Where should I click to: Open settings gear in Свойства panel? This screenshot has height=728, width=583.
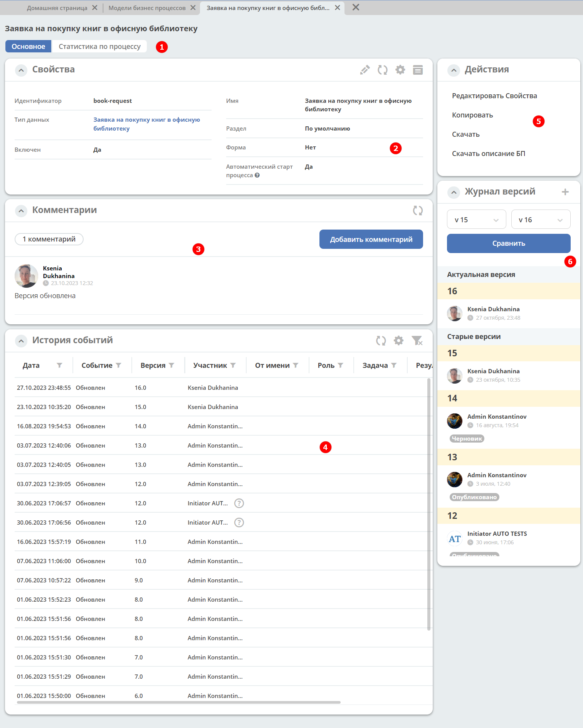click(x=400, y=70)
